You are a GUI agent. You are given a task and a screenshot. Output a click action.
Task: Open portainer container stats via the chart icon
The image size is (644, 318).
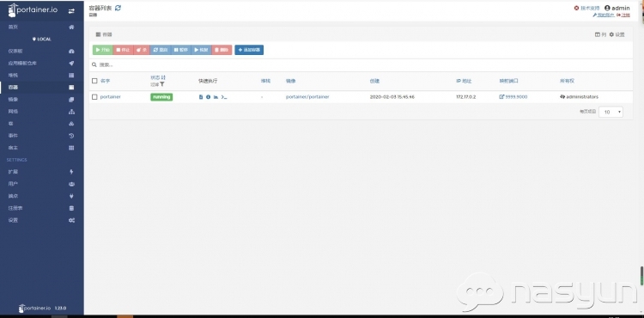pos(216,97)
